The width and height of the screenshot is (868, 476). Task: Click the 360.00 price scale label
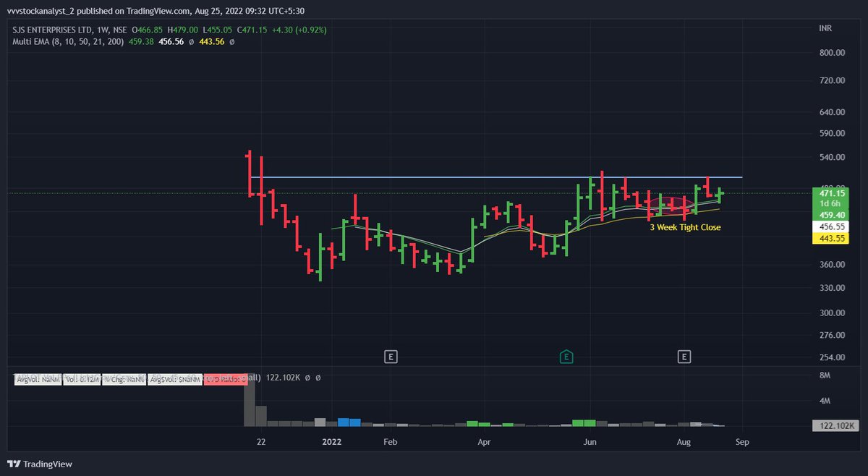point(832,265)
